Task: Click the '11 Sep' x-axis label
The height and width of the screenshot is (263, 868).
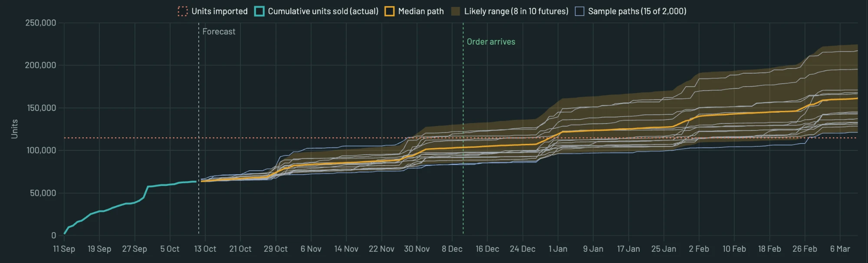Action: [64, 249]
